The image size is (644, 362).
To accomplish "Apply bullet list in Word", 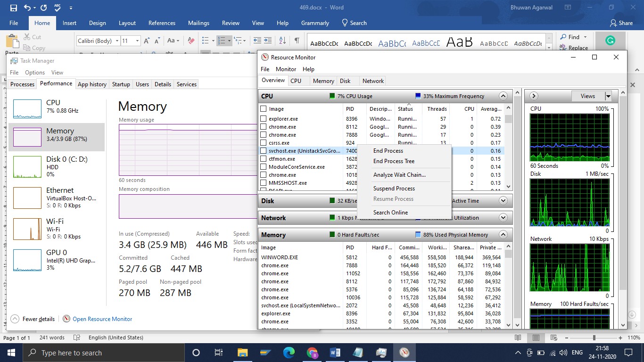I will (205, 41).
